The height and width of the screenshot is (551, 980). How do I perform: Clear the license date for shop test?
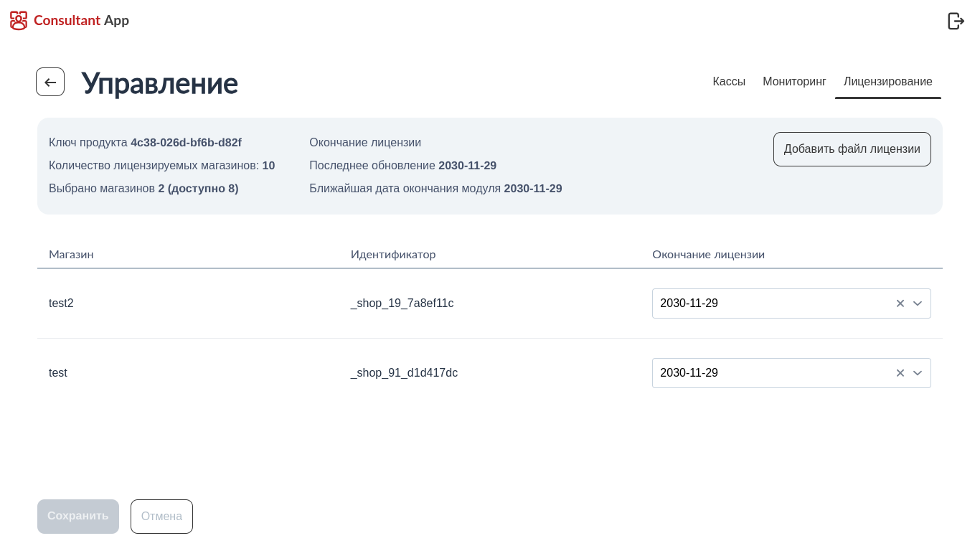(900, 373)
